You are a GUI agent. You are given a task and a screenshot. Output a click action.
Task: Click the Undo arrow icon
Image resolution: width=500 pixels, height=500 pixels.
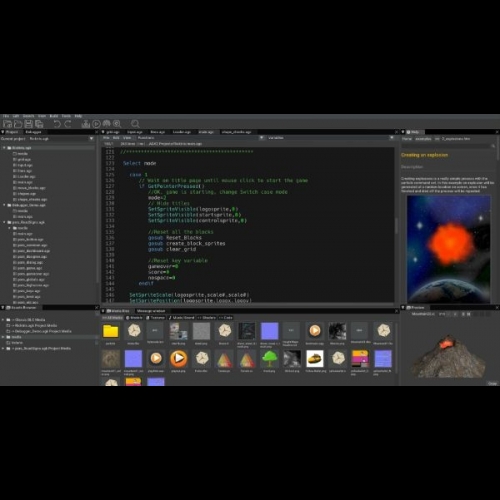coord(57,124)
